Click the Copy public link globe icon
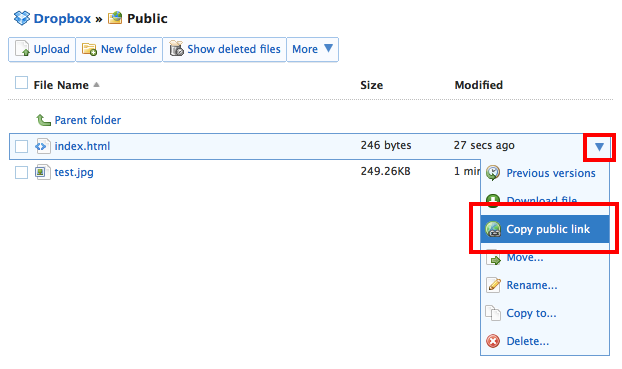Screen dimensions: 622x369 tap(493, 229)
